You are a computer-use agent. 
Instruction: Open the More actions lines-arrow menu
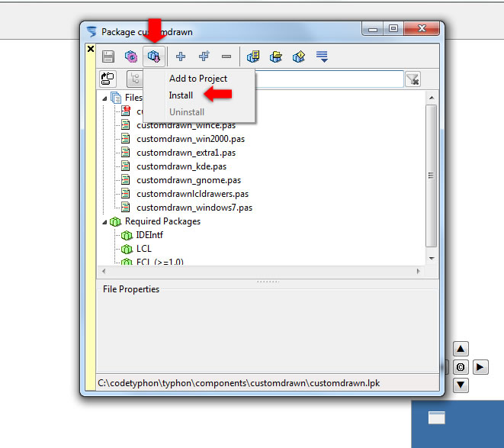[x=322, y=56]
